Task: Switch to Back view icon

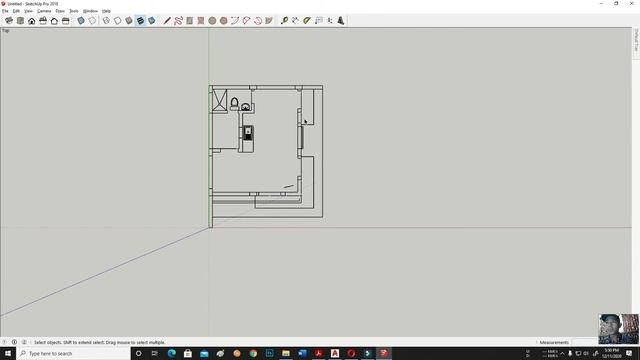Action: [54, 20]
